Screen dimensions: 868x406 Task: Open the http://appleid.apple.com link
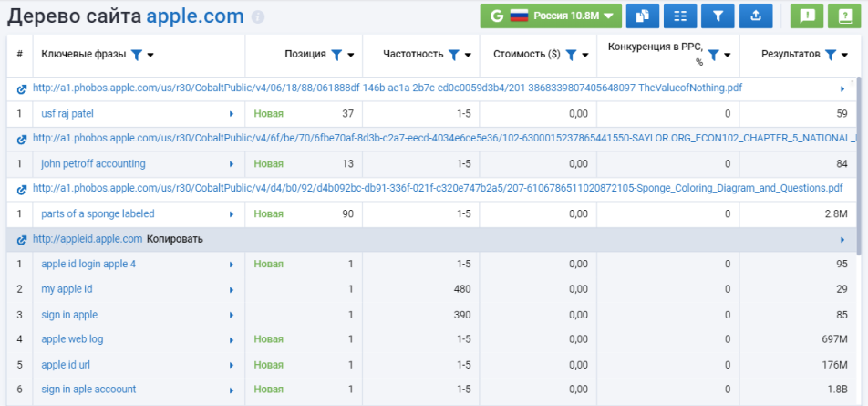point(88,239)
